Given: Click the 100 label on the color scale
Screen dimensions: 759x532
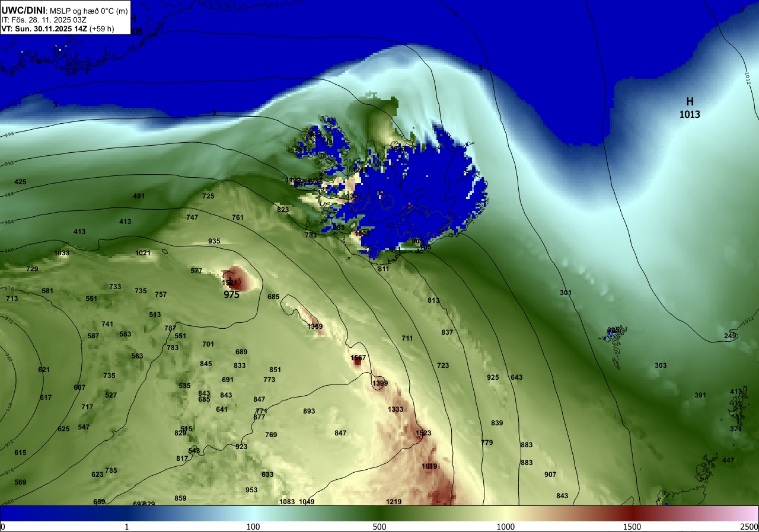Looking at the screenshot, I should [x=253, y=527].
